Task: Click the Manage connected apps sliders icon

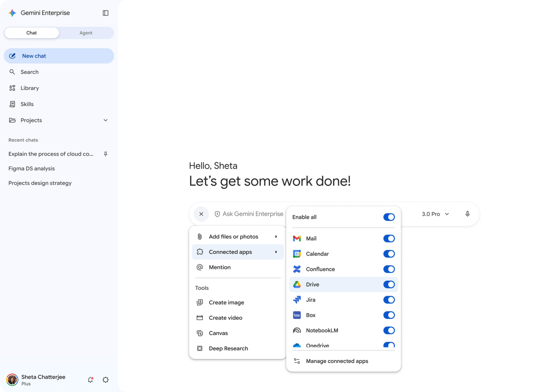Action: 297,361
